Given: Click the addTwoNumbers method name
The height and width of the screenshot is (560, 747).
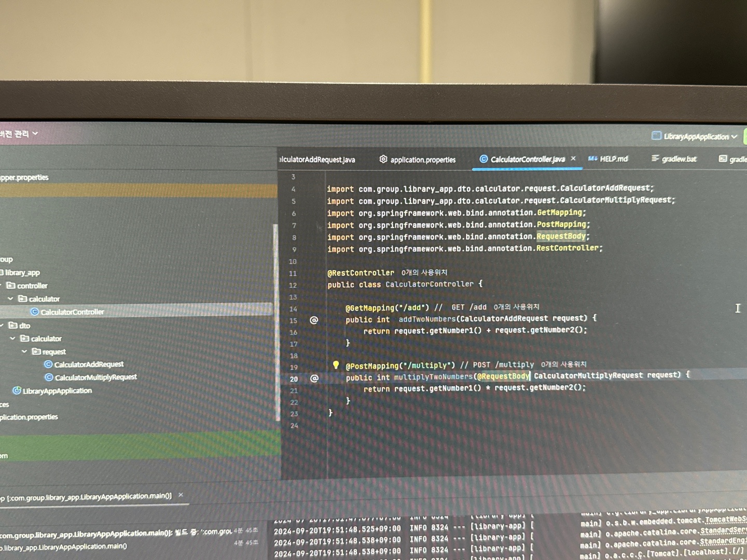Looking at the screenshot, I should point(427,319).
